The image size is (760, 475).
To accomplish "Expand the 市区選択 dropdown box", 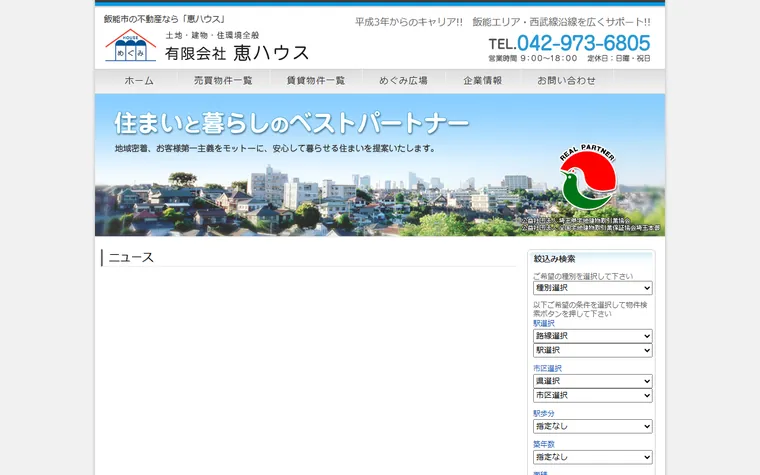I will 592,396.
